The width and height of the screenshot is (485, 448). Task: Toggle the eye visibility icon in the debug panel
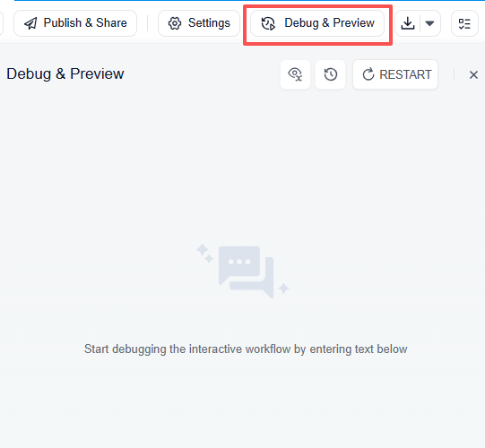pos(295,74)
